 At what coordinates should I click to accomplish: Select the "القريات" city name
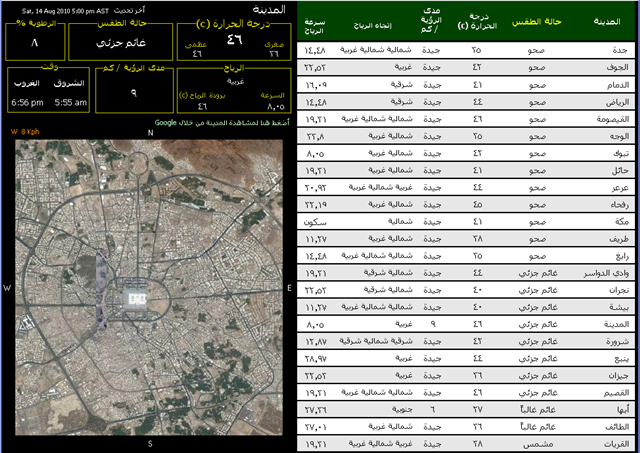pos(616,444)
